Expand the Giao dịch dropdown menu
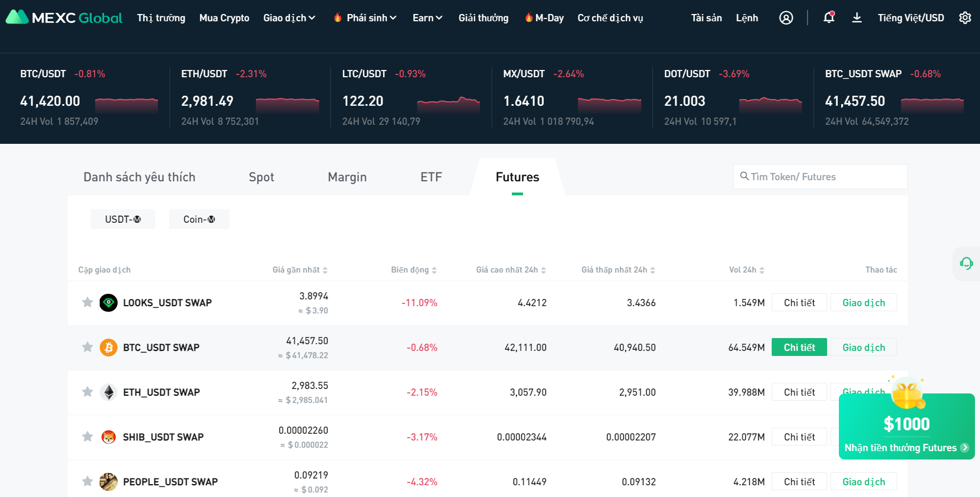The height and width of the screenshot is (497, 980). pos(289,18)
